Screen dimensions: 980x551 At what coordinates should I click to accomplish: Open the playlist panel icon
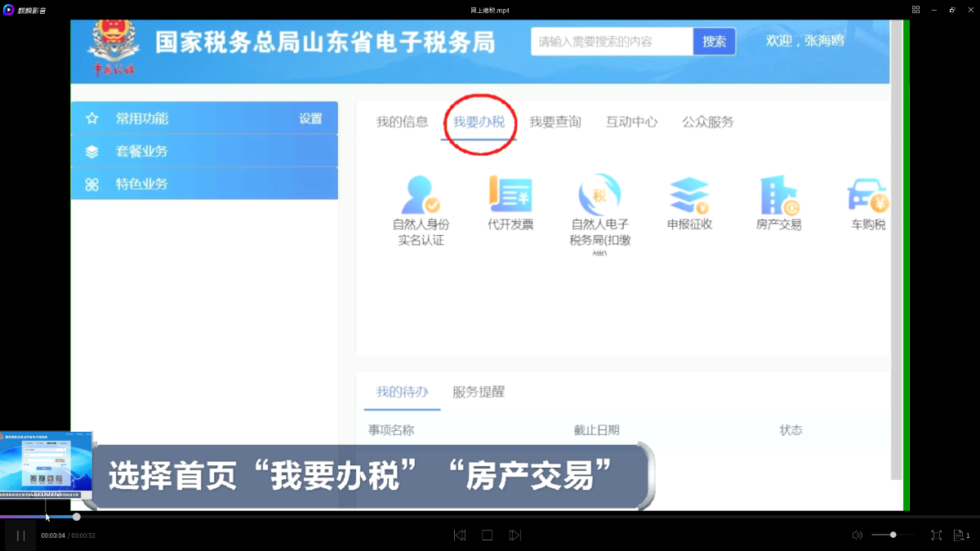pyautogui.click(x=960, y=535)
